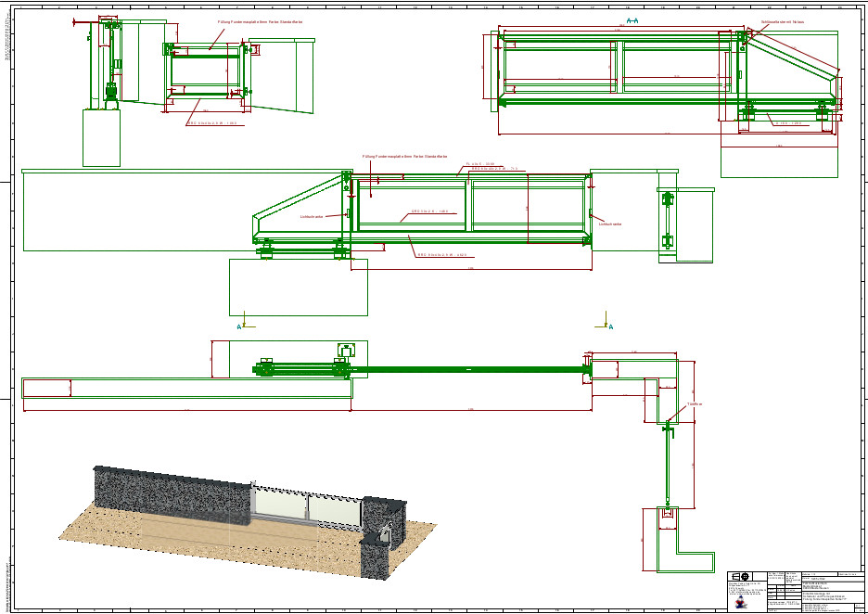The image size is (868, 614).
Task: Select the right 'Lichtschranke' annotation label
Action: point(610,224)
